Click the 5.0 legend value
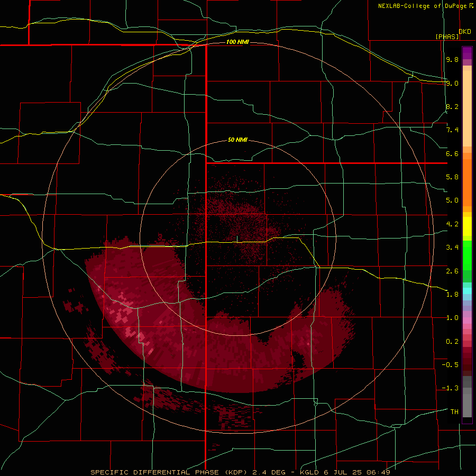Viewport: 476px width, 476px height. pos(452,200)
